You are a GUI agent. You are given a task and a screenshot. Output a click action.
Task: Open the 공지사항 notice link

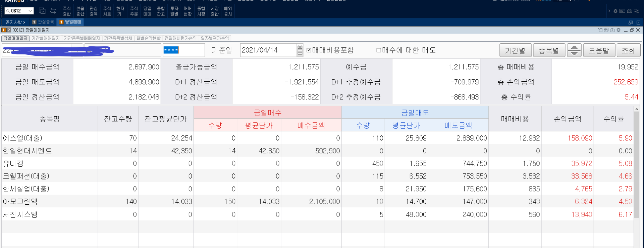(x=15, y=22)
